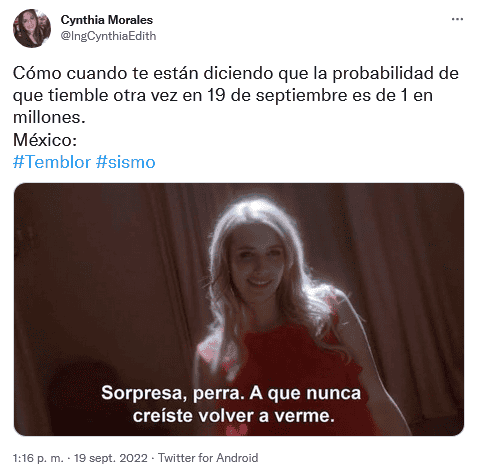Screen dimensions: 478x476
Task: Visit the @IngCynthiaEdith handle
Action: pyautogui.click(x=108, y=36)
